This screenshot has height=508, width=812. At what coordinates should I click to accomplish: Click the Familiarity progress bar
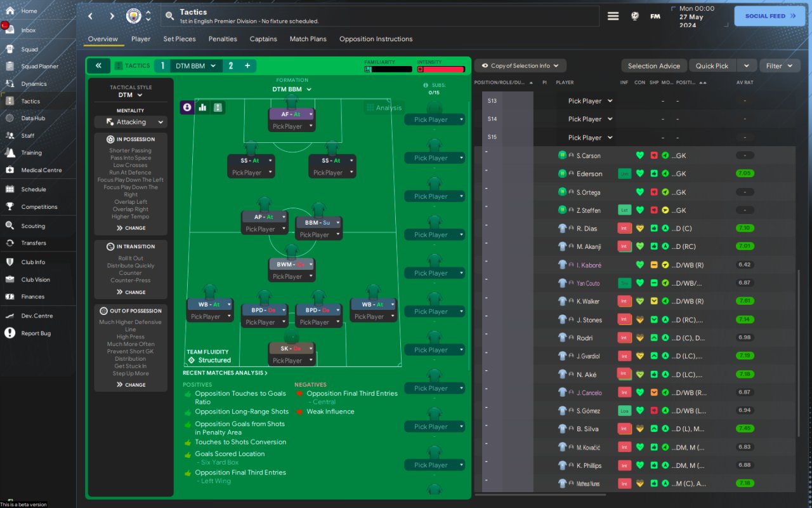pyautogui.click(x=388, y=69)
